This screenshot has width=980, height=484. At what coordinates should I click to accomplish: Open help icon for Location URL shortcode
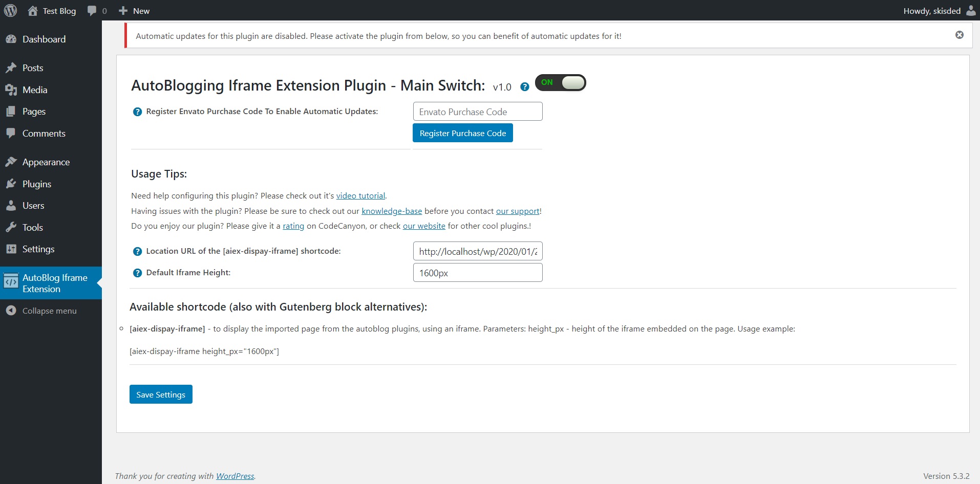point(137,251)
